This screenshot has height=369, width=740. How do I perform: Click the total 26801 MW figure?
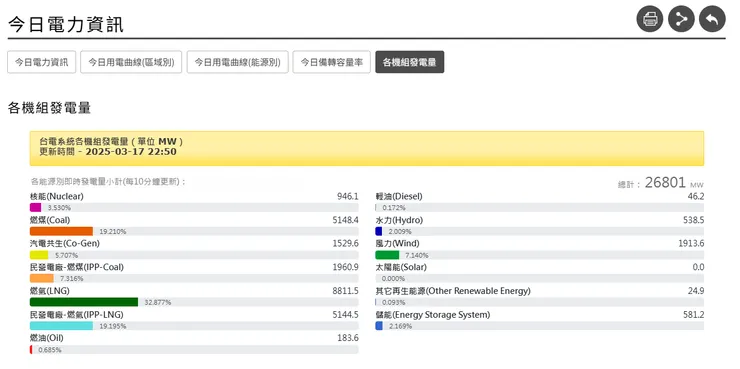coord(665,183)
